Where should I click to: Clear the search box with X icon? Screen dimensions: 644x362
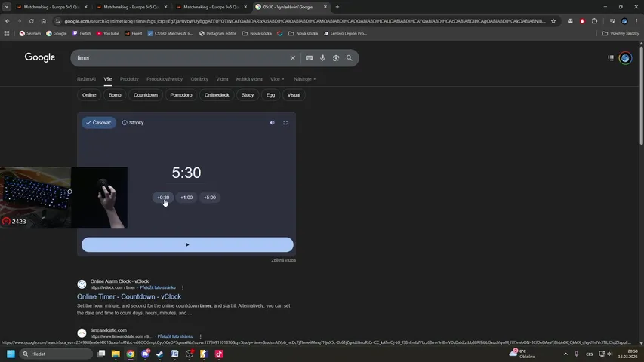(x=293, y=58)
